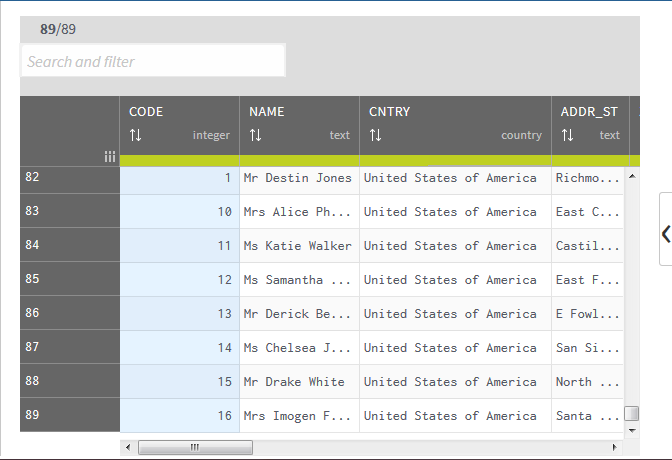672x460 pixels.
Task: Click the Mr Drake White cell
Action: coord(299,382)
